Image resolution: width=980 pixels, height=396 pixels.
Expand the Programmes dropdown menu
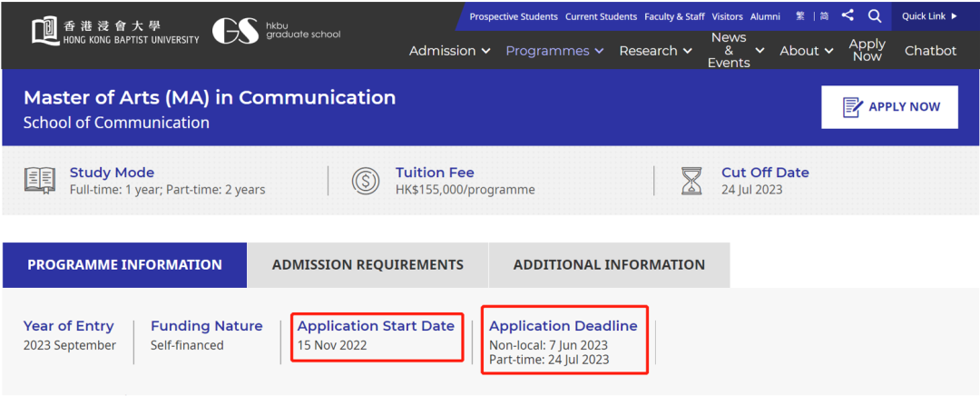point(554,51)
